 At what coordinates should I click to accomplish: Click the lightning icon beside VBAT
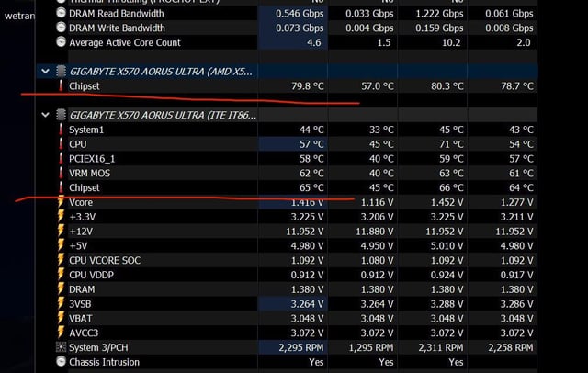coord(61,318)
